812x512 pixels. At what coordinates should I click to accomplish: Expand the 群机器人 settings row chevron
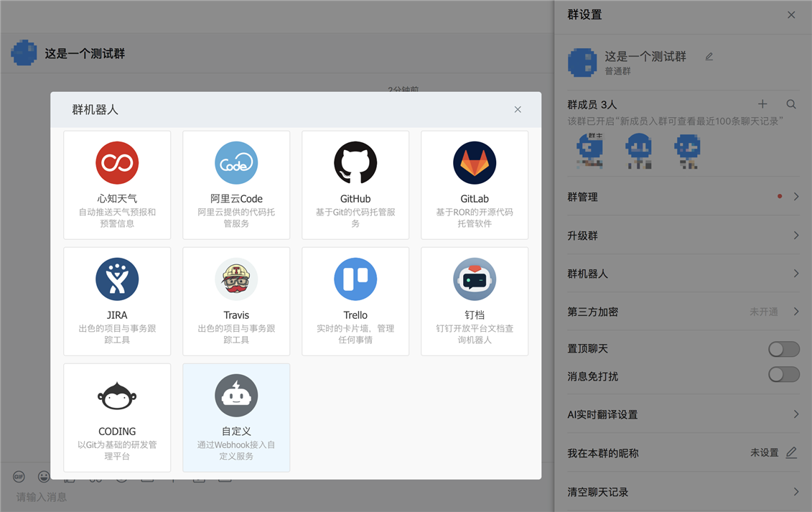tap(796, 273)
